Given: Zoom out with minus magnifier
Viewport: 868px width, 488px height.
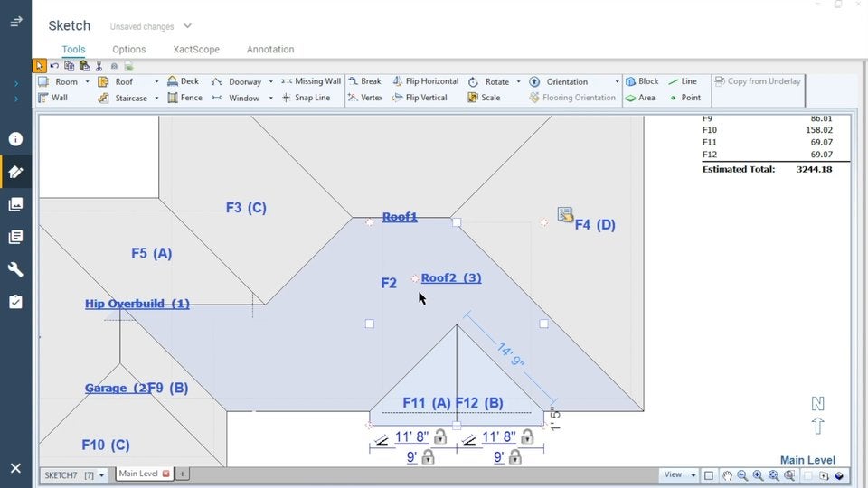Looking at the screenshot, I should coord(742,476).
